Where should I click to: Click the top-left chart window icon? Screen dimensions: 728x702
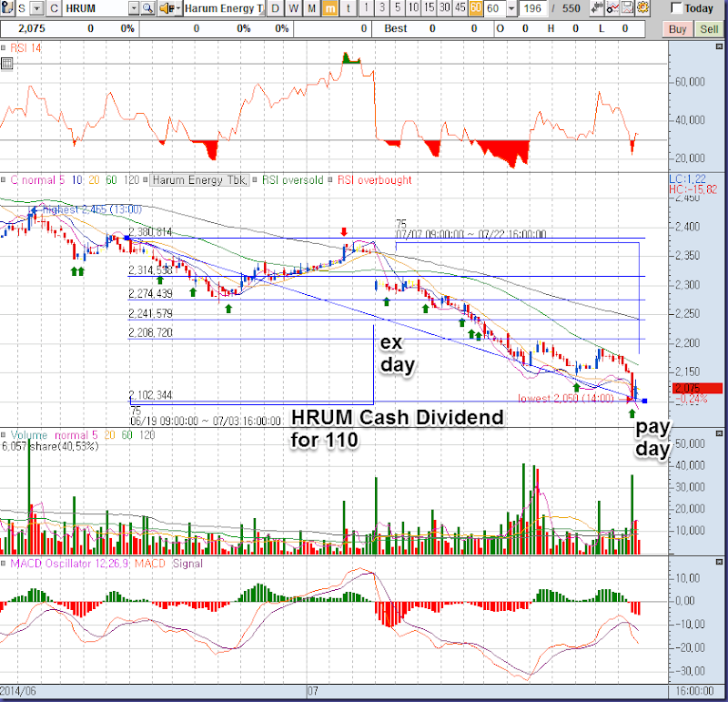[7, 8]
